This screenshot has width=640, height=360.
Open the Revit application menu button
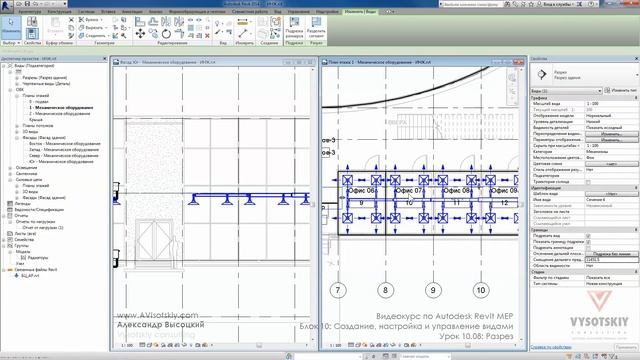(6, 6)
